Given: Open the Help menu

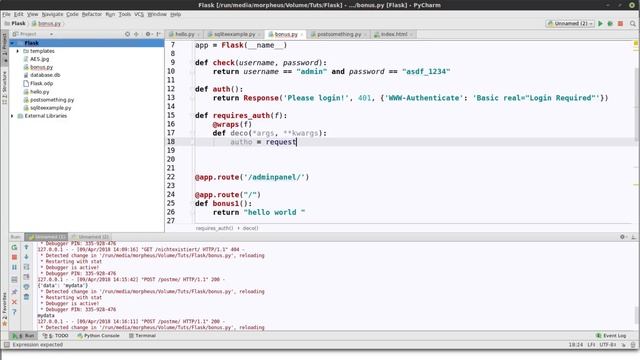Looking at the screenshot, I should point(176,14).
